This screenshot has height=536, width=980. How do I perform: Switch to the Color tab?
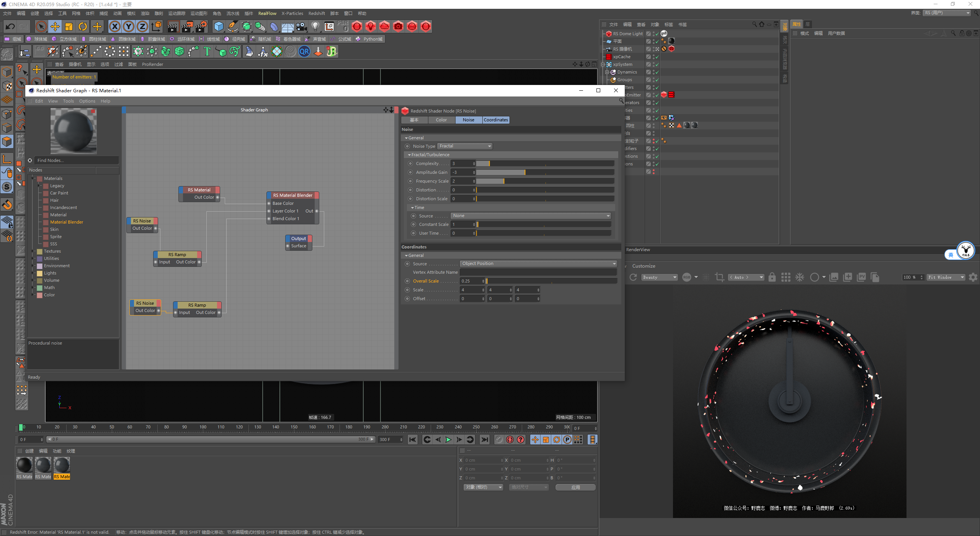click(x=441, y=120)
